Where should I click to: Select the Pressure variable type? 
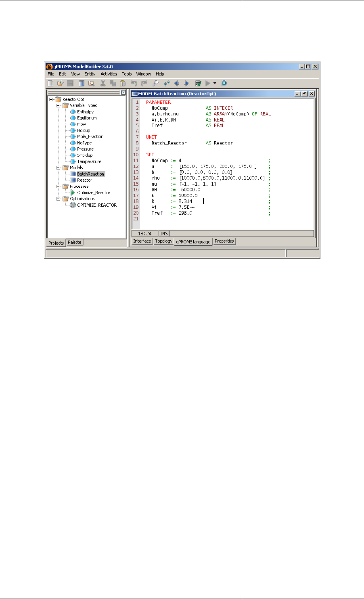[85, 149]
